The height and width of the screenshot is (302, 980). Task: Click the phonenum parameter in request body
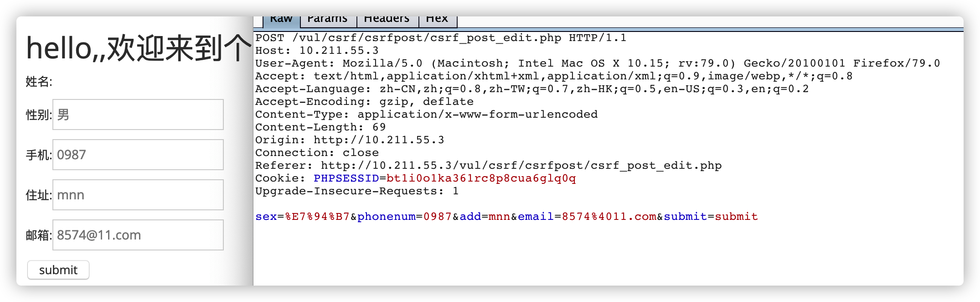(386, 217)
